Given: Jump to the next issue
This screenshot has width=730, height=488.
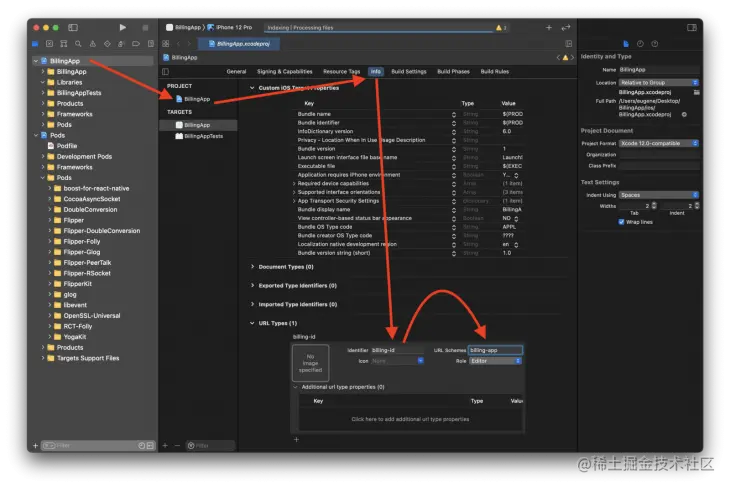Looking at the screenshot, I should pos(572,57).
